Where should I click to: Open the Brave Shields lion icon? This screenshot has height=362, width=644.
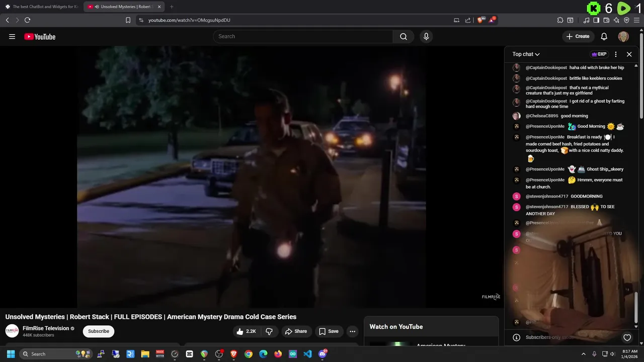(x=480, y=20)
